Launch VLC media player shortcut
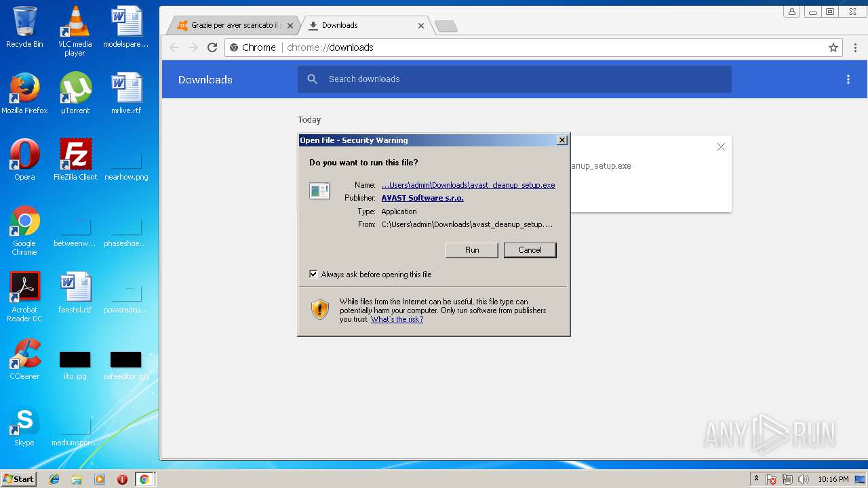Screen dimensions: 868x488 pos(75,31)
